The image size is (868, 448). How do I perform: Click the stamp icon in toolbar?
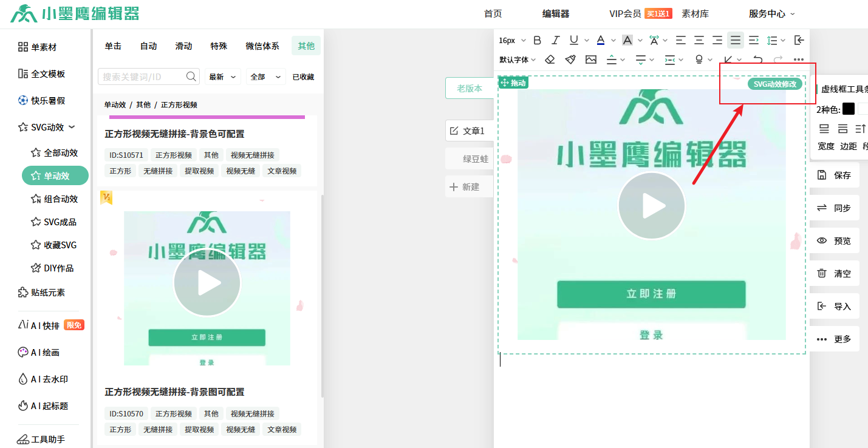699,59
